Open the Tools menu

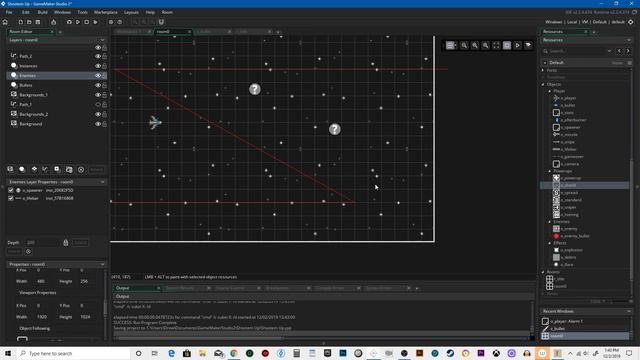click(x=82, y=12)
